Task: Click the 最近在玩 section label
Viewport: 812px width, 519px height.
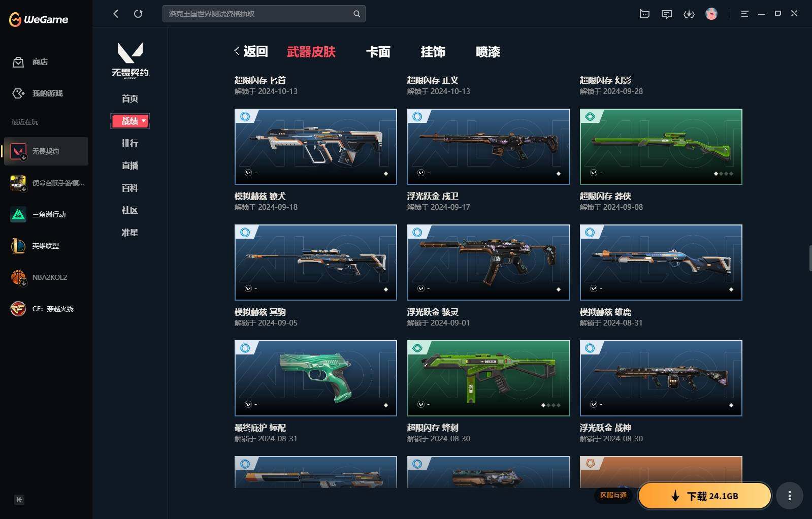Action: coord(25,122)
